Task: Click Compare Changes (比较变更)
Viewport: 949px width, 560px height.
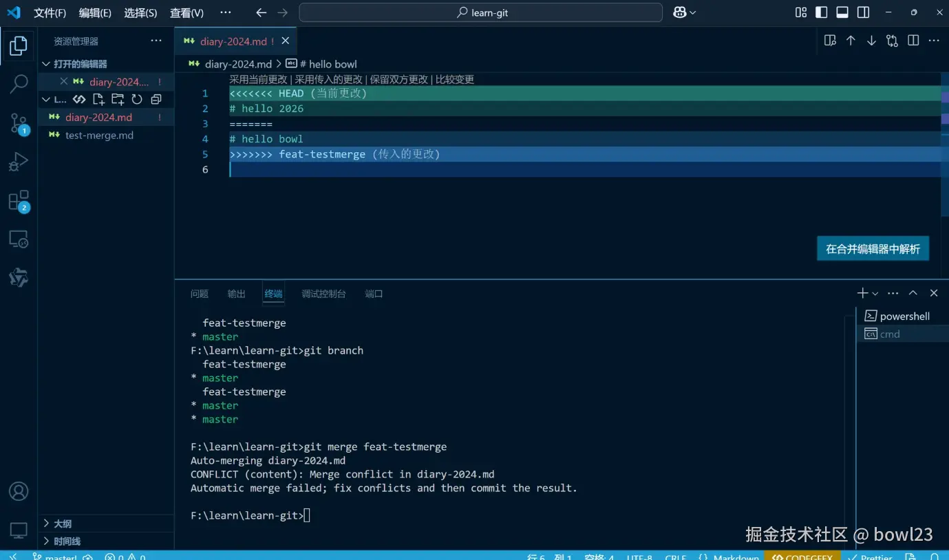Action: click(x=455, y=79)
